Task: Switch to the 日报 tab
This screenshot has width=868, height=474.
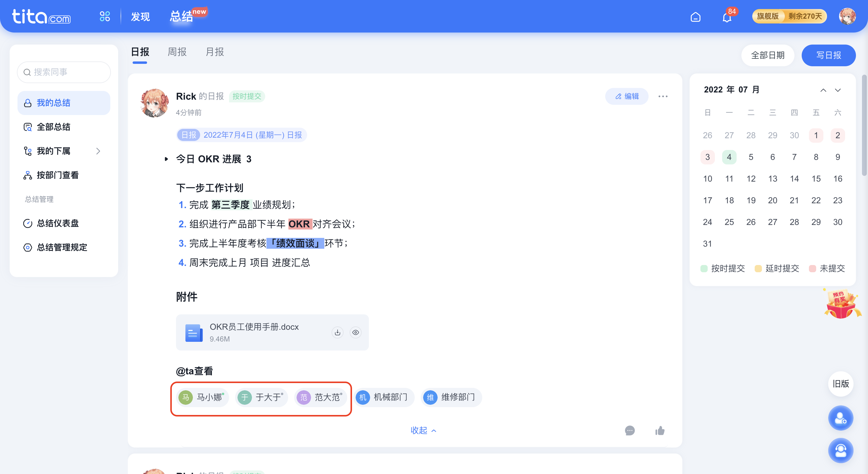Action: (140, 52)
